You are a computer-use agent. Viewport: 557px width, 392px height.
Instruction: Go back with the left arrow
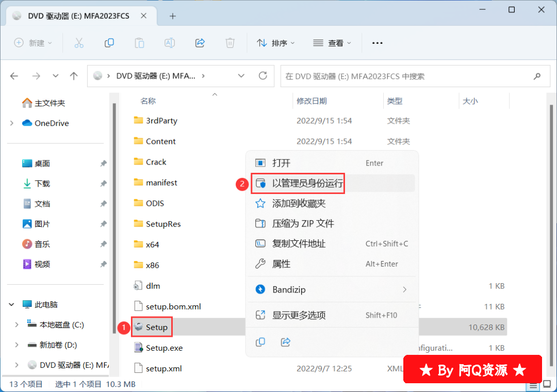point(14,76)
